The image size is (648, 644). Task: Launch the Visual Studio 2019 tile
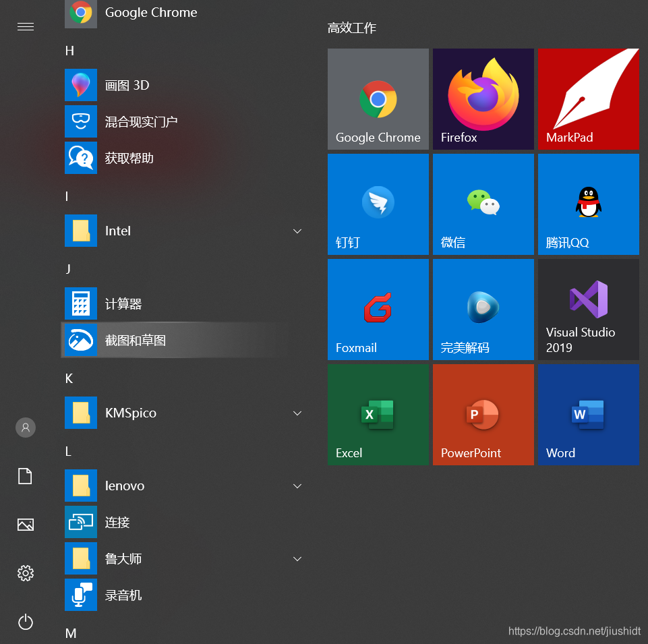tap(589, 309)
